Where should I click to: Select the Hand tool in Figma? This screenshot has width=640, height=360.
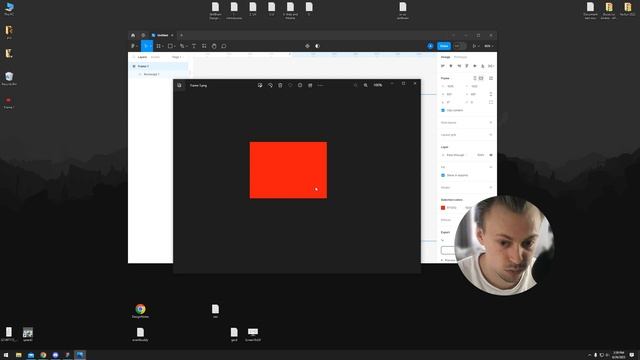pos(214,46)
